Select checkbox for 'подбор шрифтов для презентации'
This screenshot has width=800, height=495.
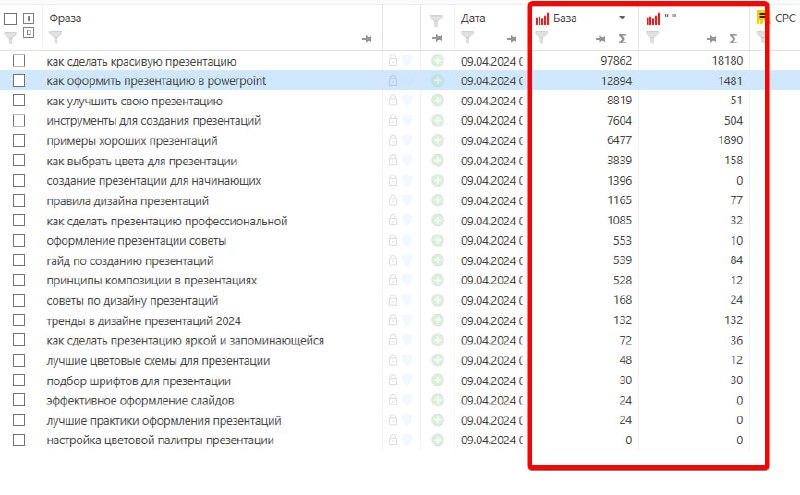[x=19, y=380]
